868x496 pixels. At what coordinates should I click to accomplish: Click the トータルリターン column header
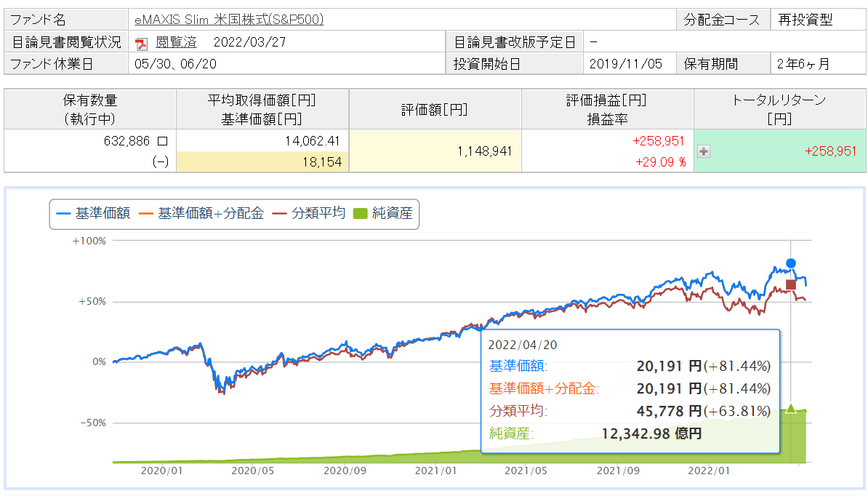coord(779,109)
